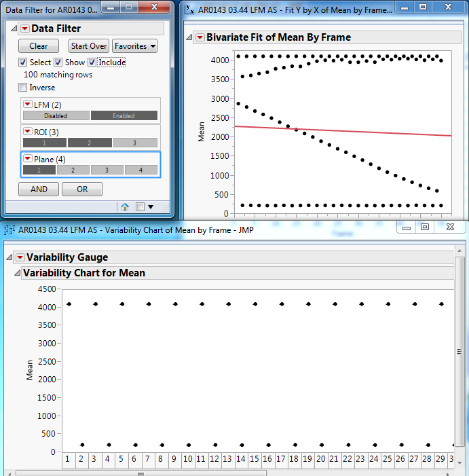Toggle the Show checkbox
The height and width of the screenshot is (476, 469).
coord(58,62)
